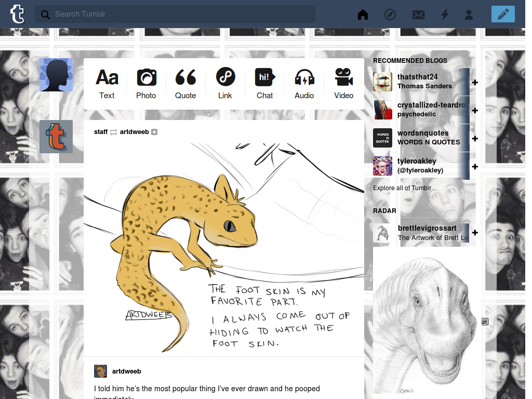Image resolution: width=532 pixels, height=399 pixels.
Task: Follow artdweeb with the plus icon
Action: point(154,132)
